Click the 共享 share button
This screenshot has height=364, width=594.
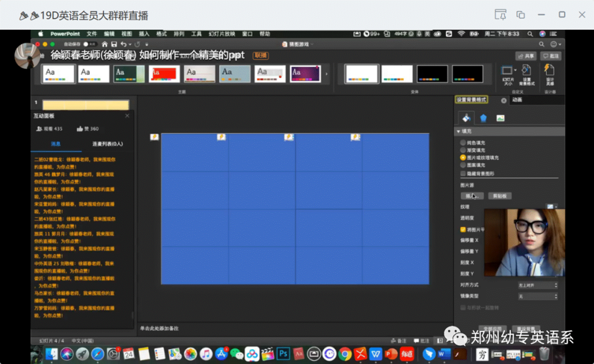pyautogui.click(x=526, y=56)
